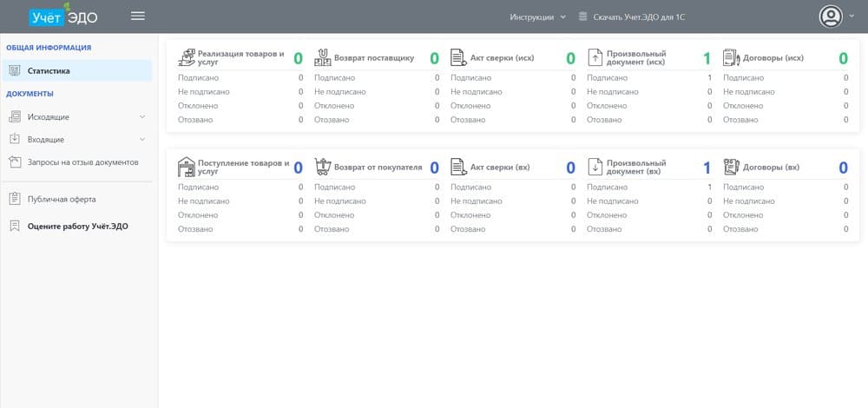Open the user profile avatar
The image size is (868, 408).
[831, 16]
